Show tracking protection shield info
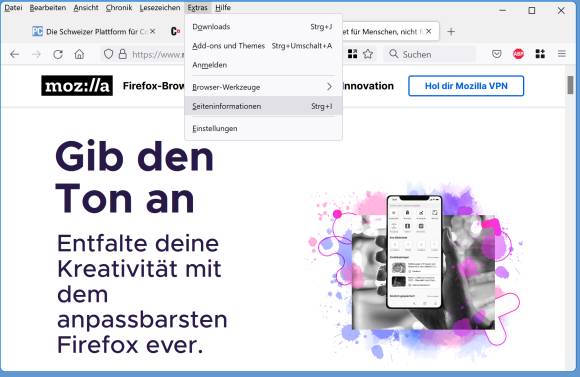The width and height of the screenshot is (580, 377). 108,54
